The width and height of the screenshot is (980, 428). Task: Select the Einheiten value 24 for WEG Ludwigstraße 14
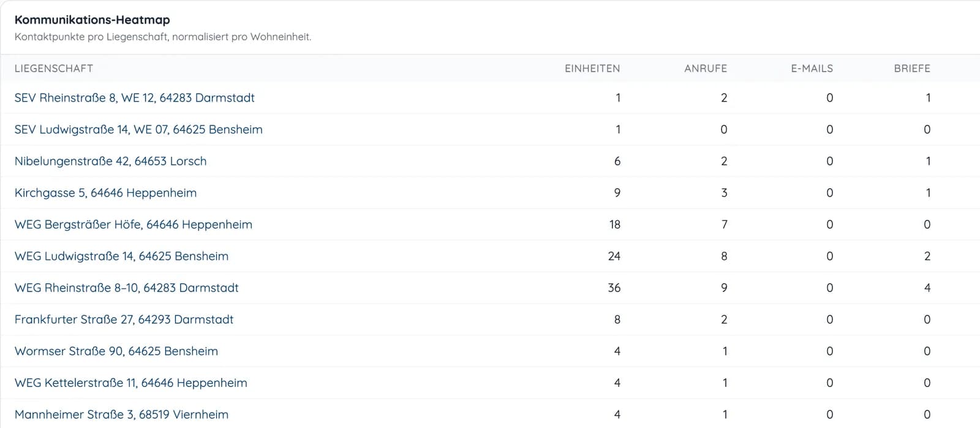click(x=614, y=257)
